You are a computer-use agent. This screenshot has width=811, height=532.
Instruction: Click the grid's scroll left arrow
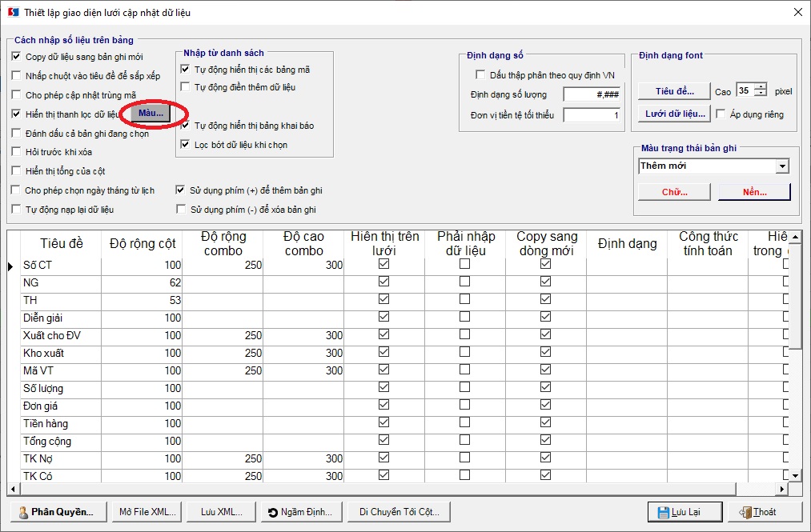[x=13, y=489]
